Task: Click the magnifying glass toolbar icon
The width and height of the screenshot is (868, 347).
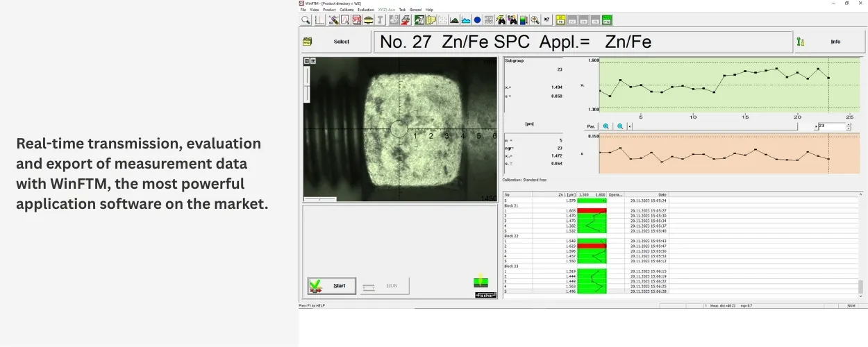Action: pyautogui.click(x=306, y=19)
